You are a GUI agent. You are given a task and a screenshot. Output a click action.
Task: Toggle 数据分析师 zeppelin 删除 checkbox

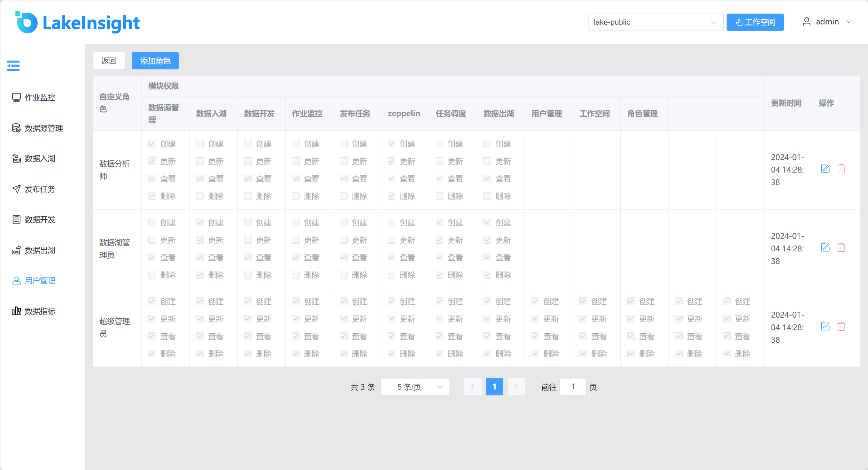pos(392,196)
